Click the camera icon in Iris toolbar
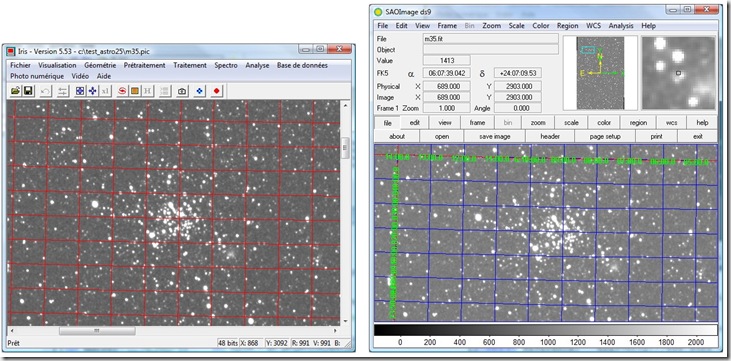Image resolution: width=731 pixels, height=361 pixels. 182,91
